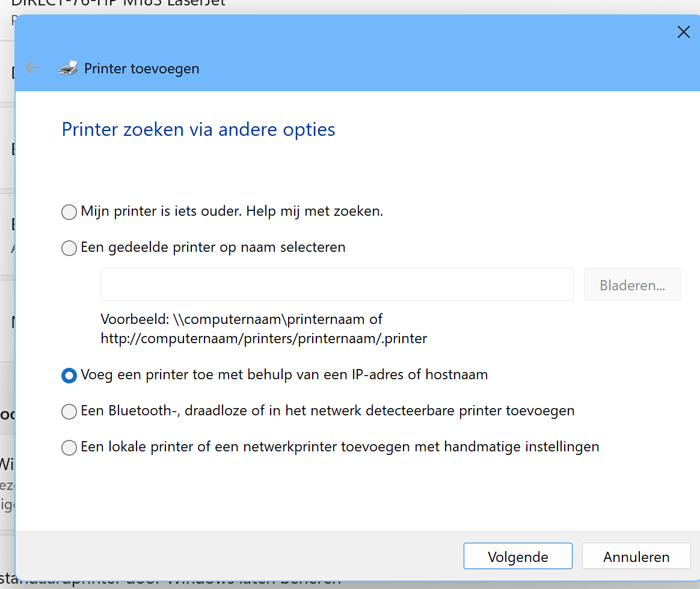Go back using the left arrow
This screenshot has width=700, height=589.
tap(32, 68)
